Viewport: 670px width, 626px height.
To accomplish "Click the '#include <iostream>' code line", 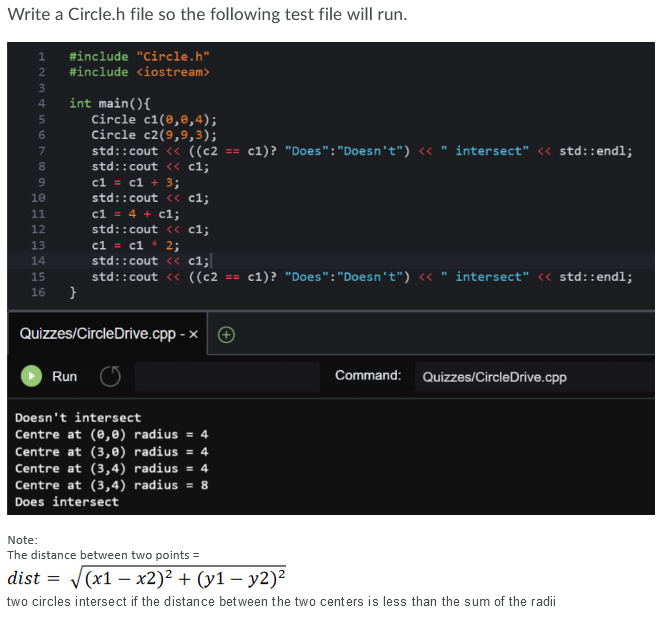I will [x=139, y=72].
